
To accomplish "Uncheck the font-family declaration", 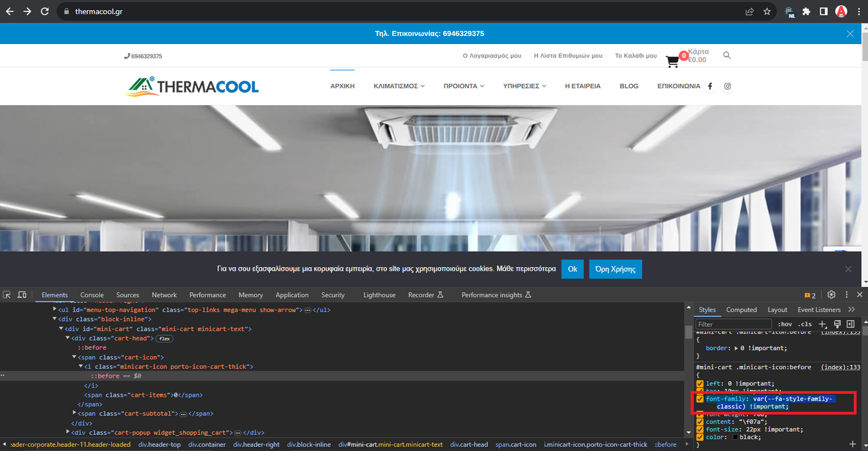I will tap(701, 399).
